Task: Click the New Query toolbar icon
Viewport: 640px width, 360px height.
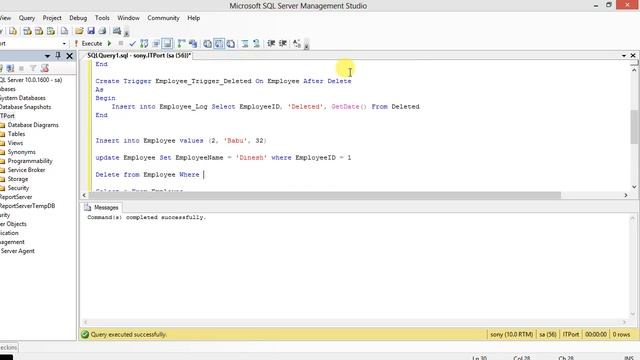Action: [2, 31]
